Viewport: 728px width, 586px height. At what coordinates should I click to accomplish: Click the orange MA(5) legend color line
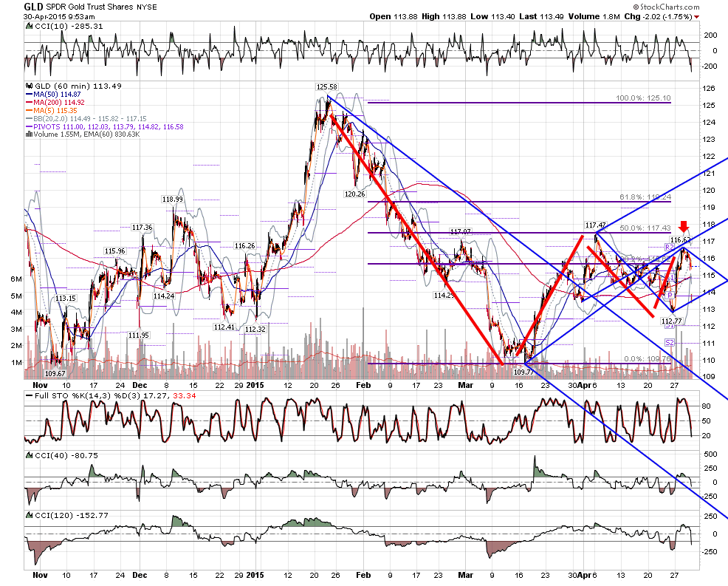pyautogui.click(x=30, y=111)
